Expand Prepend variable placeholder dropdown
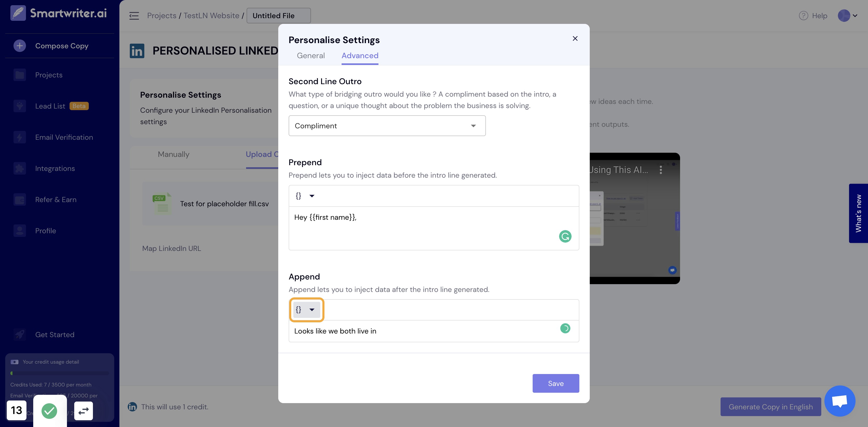 click(305, 196)
